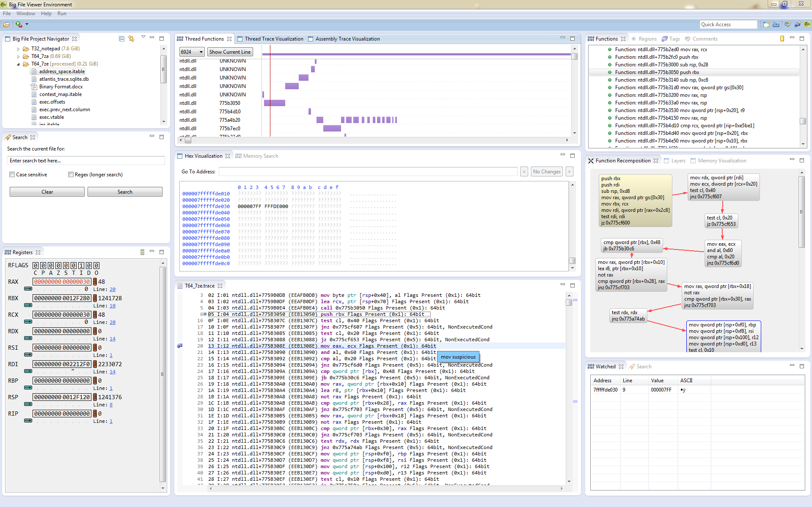Click the bookmark marker on trace line 20
Screen dimensions: 812x507
[180, 346]
